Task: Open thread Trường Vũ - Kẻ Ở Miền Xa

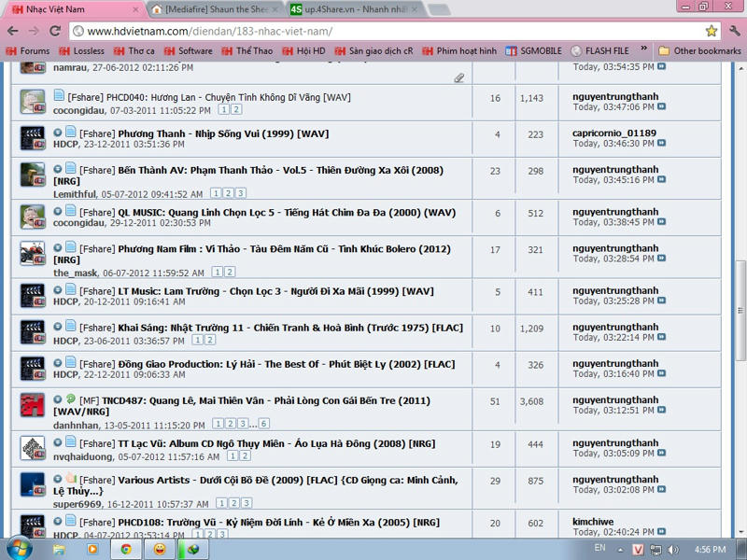Action: pos(278,523)
